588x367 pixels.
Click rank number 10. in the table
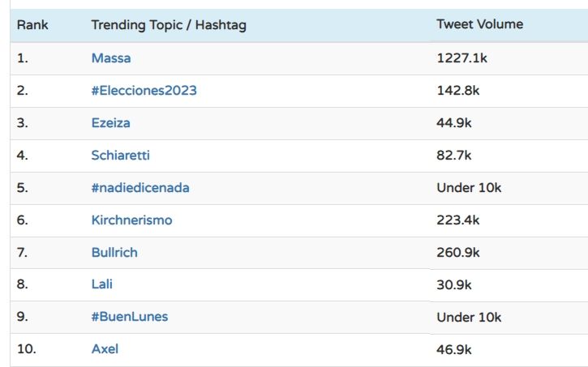27,349
